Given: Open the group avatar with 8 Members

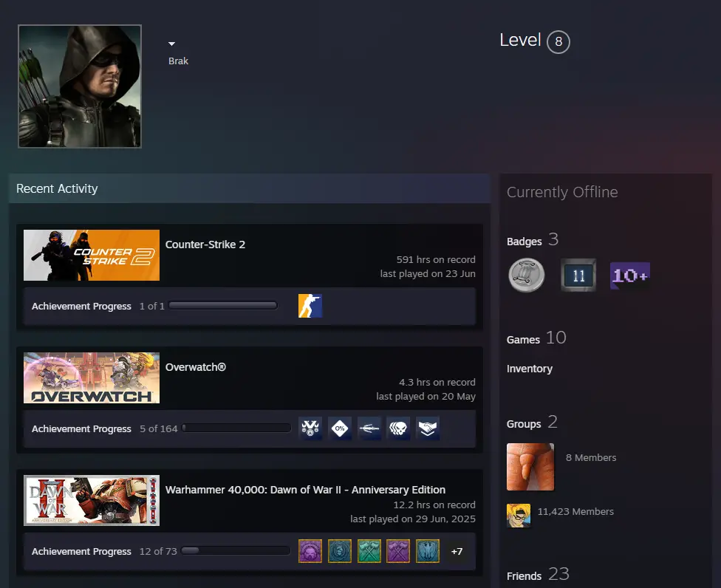Looking at the screenshot, I should pyautogui.click(x=530, y=467).
